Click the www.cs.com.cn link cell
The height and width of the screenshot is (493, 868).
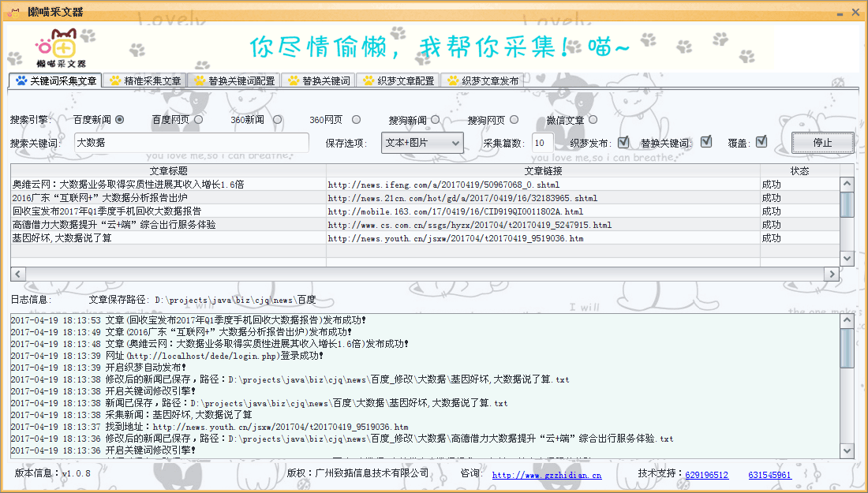(x=543, y=225)
